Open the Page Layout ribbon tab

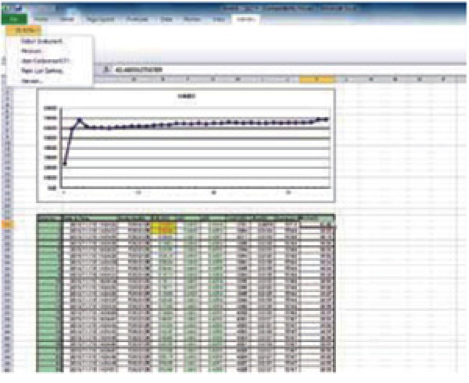[x=100, y=19]
